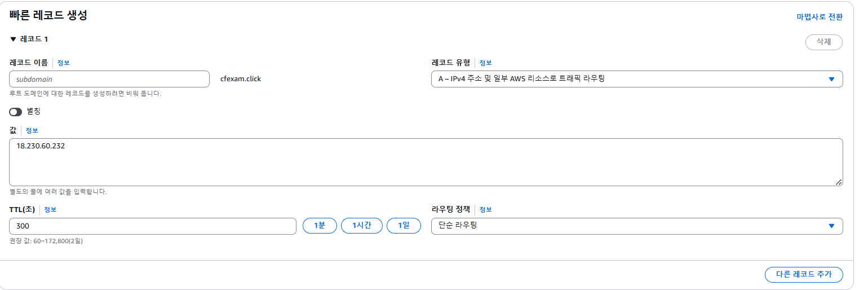Collapse the 레코드 1 section triangle

coord(14,39)
